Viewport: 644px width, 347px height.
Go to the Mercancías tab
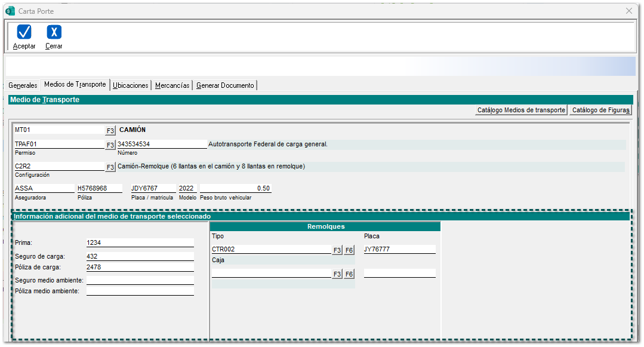tap(172, 85)
